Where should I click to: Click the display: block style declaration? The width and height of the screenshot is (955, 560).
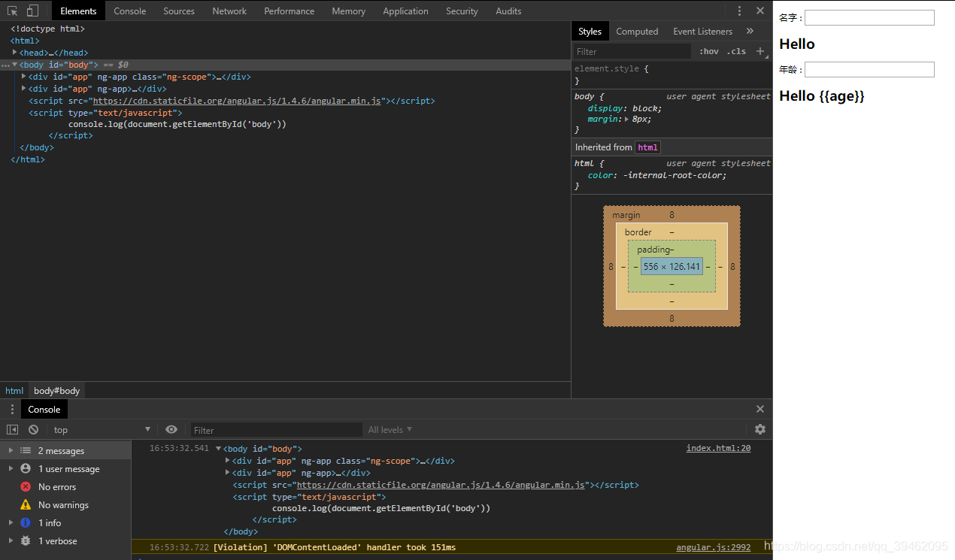pyautogui.click(x=625, y=108)
